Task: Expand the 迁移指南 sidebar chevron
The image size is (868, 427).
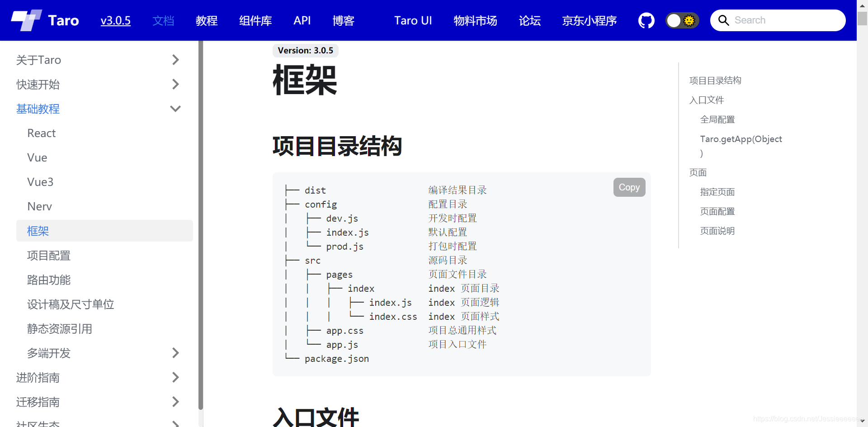Action: click(176, 402)
